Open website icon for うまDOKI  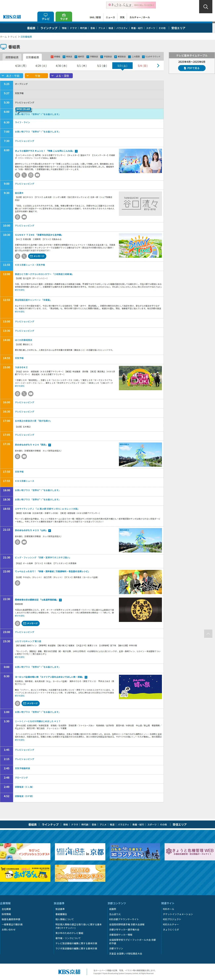pyautogui.click(x=18, y=394)
